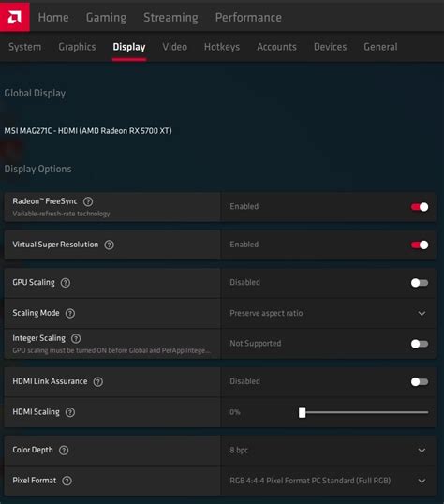Expand the Scaling Mode dropdown chevron

point(422,314)
